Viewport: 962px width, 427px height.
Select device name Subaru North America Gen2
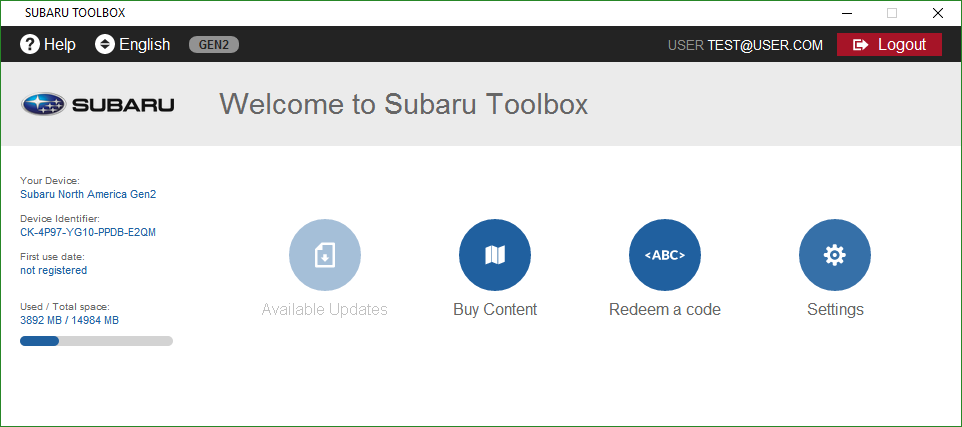coord(88,194)
